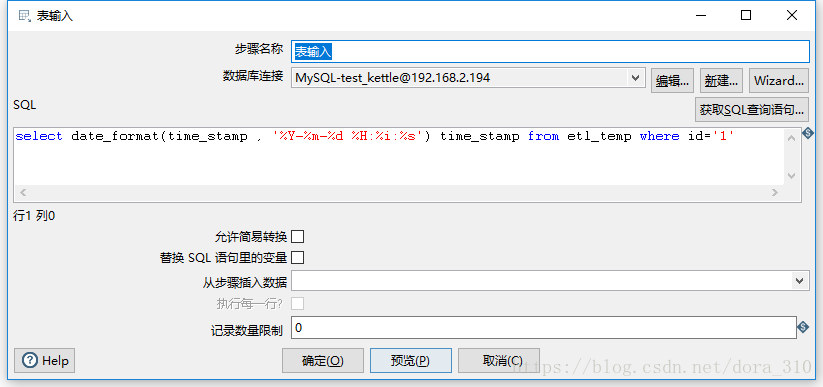Screen dimensions: 823x387
Task: Click the 'etl_temp' table name in SQL
Action: [599, 137]
